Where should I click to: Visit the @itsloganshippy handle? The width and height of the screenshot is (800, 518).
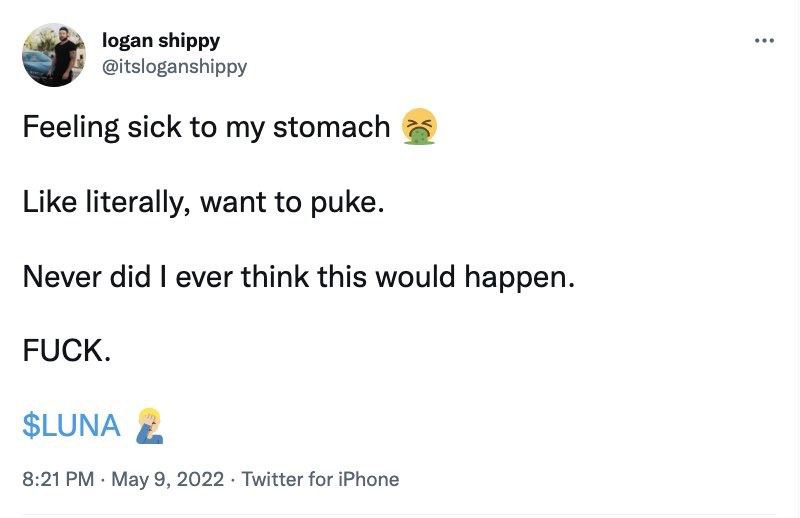[174, 67]
